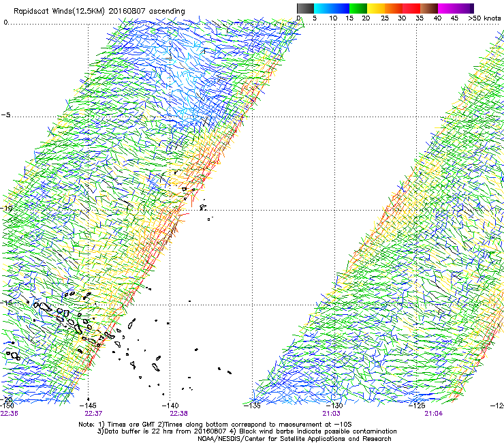
Task: Click the '-130' longitude axis label
Action: coord(334,406)
